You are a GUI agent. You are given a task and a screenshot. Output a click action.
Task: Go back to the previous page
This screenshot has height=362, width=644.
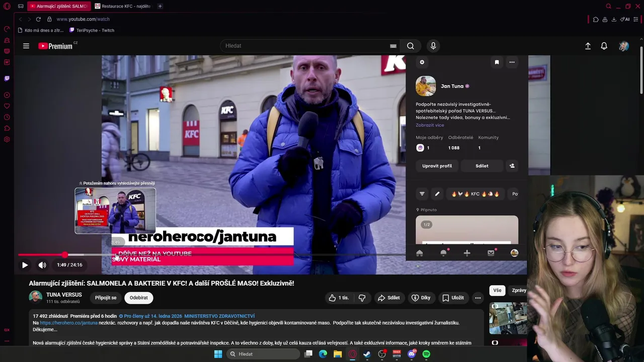click(x=20, y=19)
